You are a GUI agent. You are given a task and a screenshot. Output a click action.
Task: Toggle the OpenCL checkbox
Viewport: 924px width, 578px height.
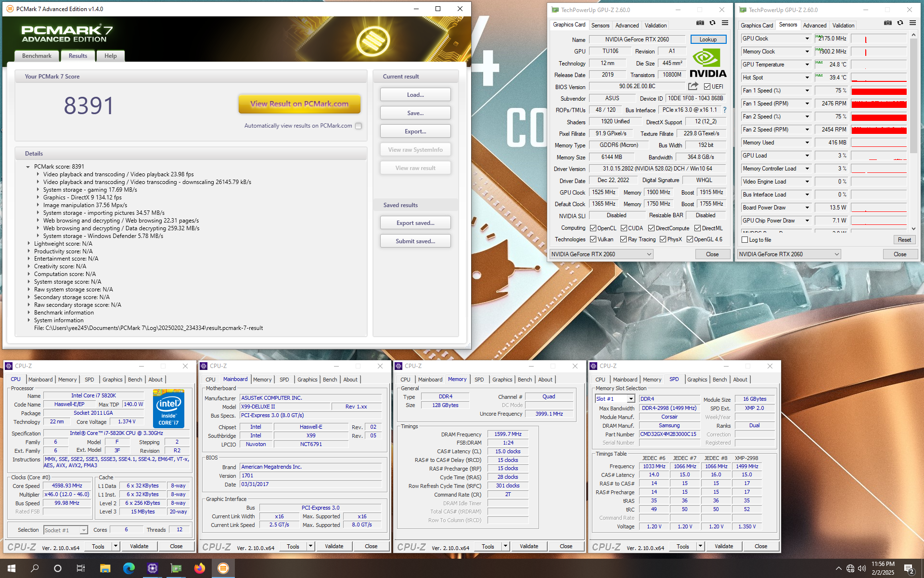593,228
